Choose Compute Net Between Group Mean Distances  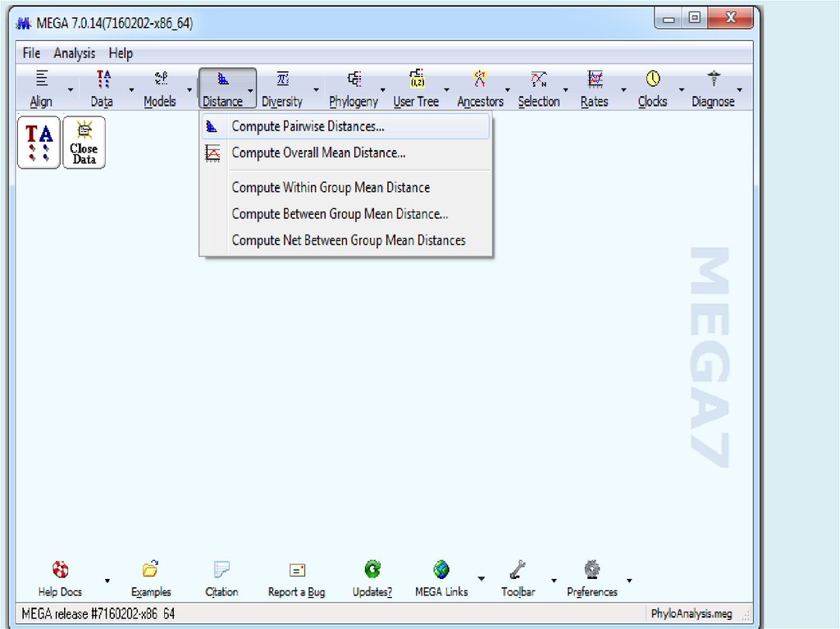point(345,240)
